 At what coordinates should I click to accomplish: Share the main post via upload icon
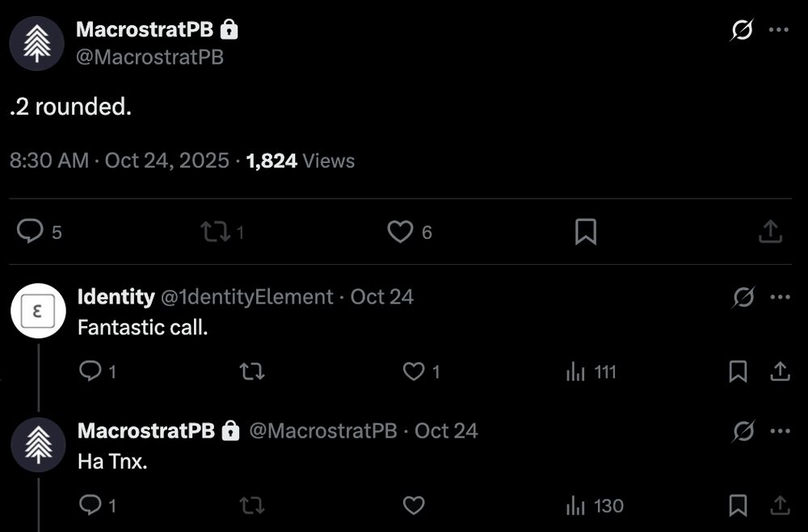[770, 232]
